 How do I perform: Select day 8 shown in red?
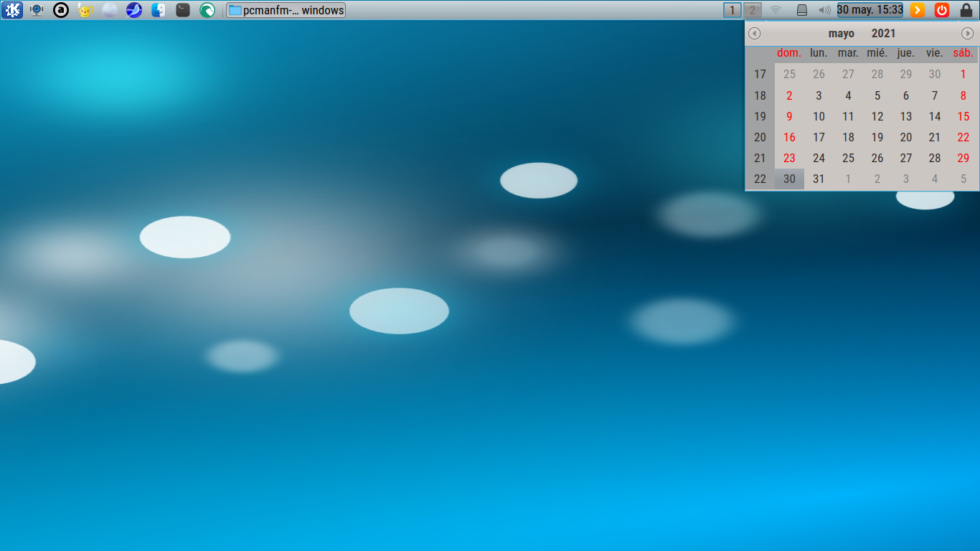coord(963,95)
